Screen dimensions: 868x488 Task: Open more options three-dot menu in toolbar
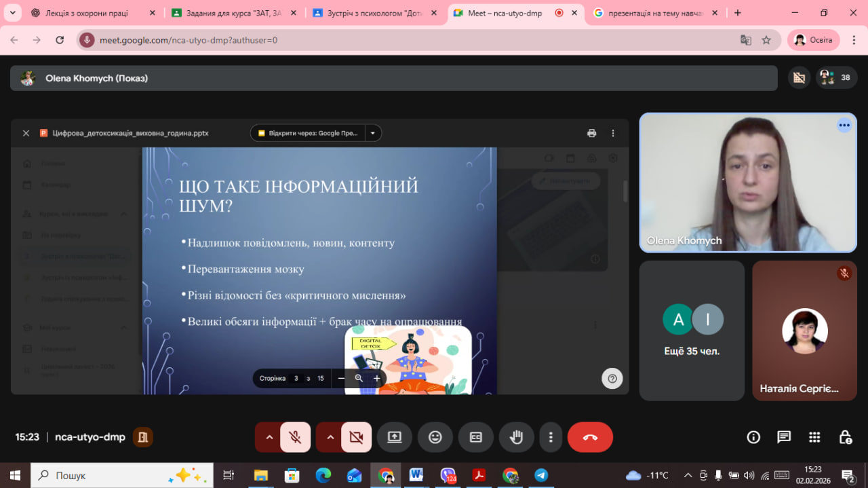551,437
